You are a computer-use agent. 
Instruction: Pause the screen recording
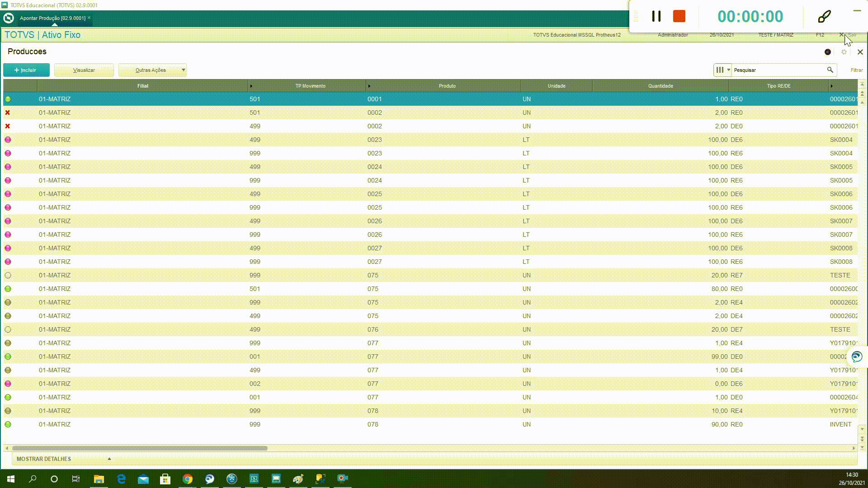pos(656,16)
